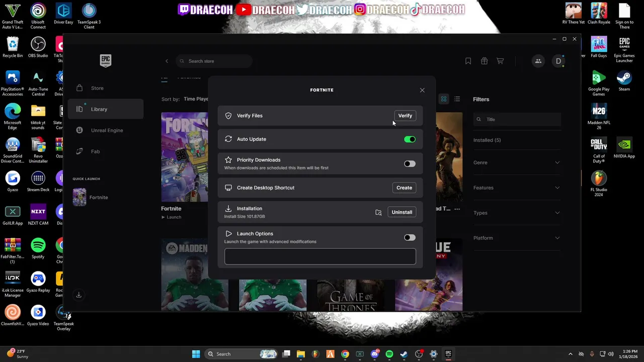Open Google Chrome from taskbar
Viewport: 644px width, 362px height.
(345, 354)
